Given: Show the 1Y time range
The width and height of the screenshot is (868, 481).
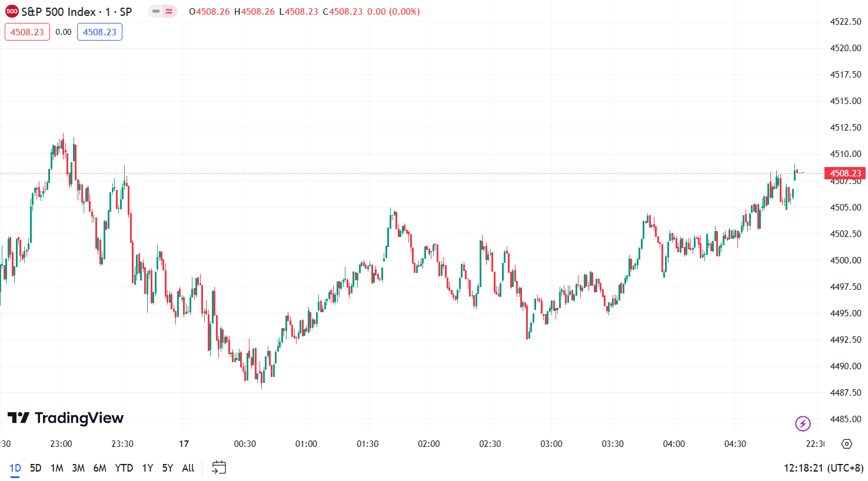Looking at the screenshot, I should 147,468.
